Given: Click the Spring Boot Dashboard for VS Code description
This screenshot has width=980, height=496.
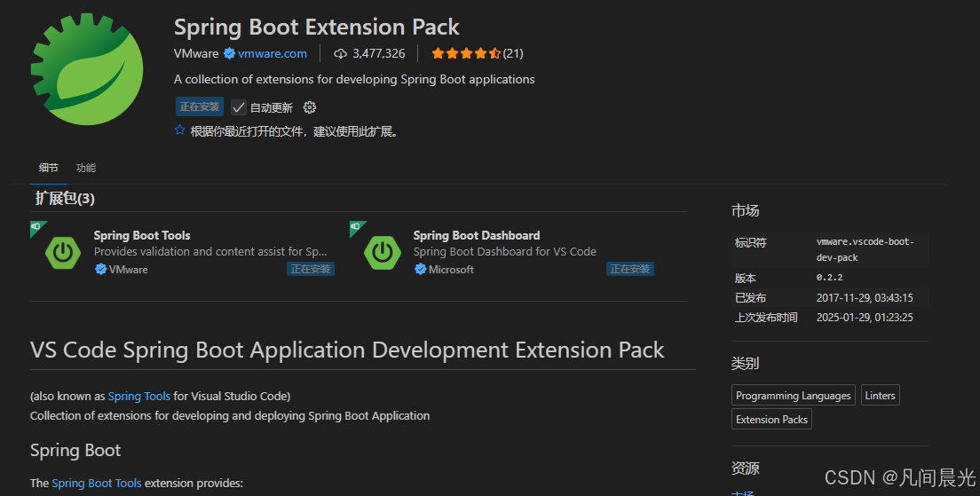Looking at the screenshot, I should (504, 252).
